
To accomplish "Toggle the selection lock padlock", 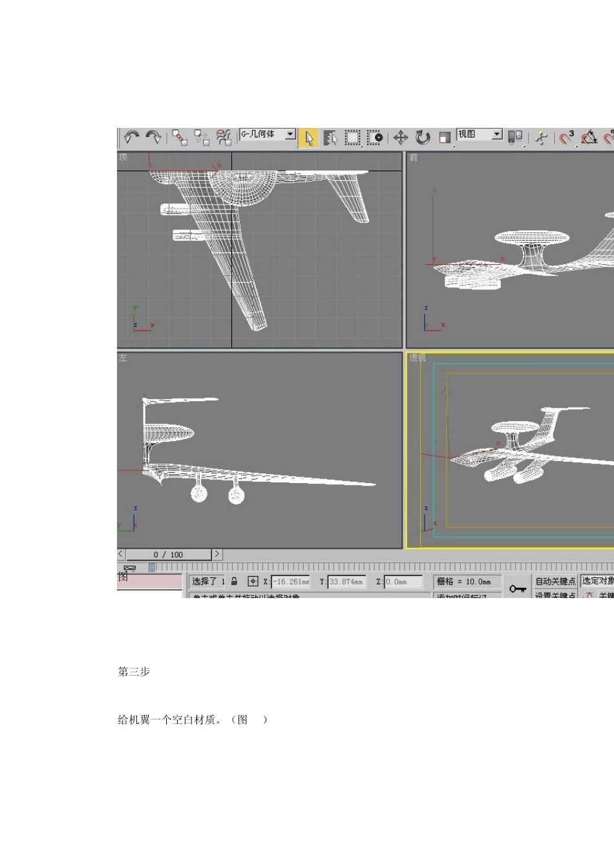I will (x=234, y=581).
